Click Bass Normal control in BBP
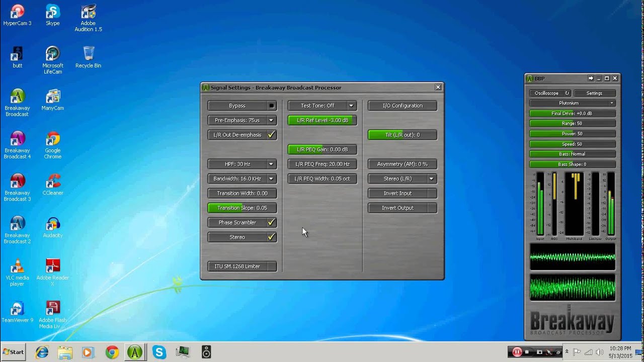This screenshot has width=644, height=362. pos(573,154)
